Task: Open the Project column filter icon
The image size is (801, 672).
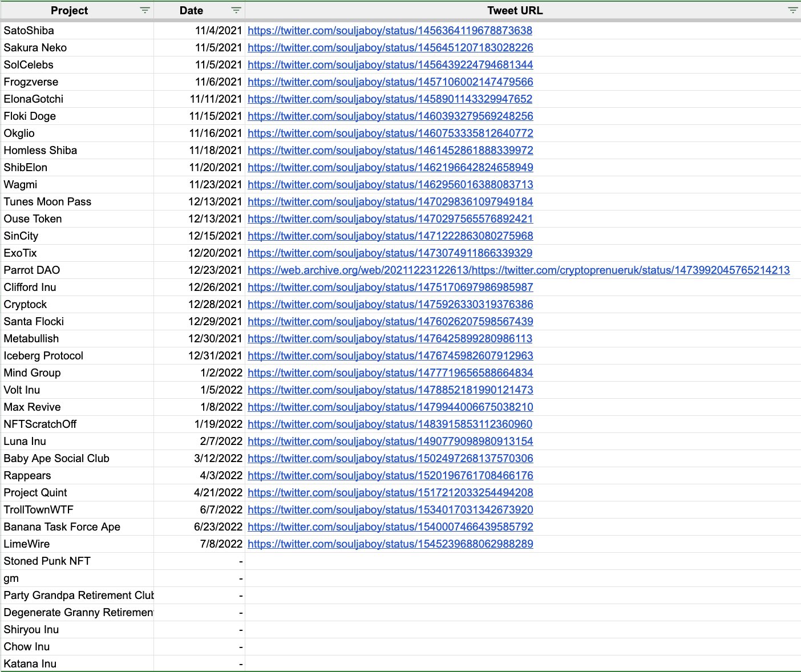Action: (x=145, y=10)
